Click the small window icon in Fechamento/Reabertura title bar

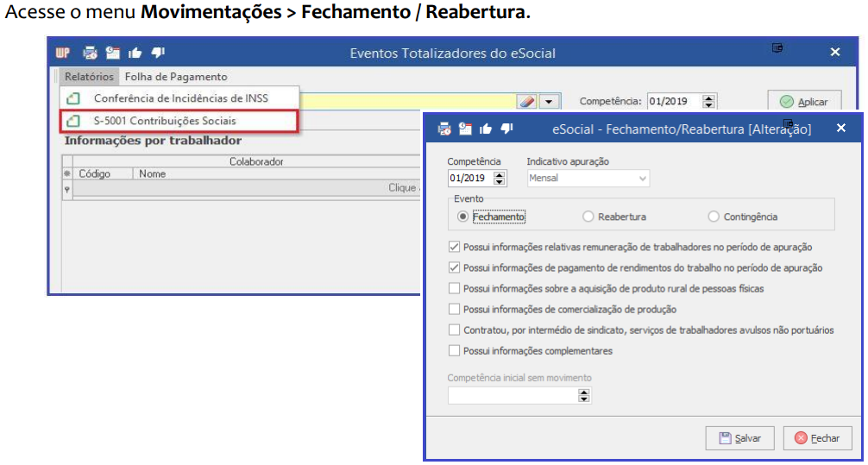tap(789, 124)
